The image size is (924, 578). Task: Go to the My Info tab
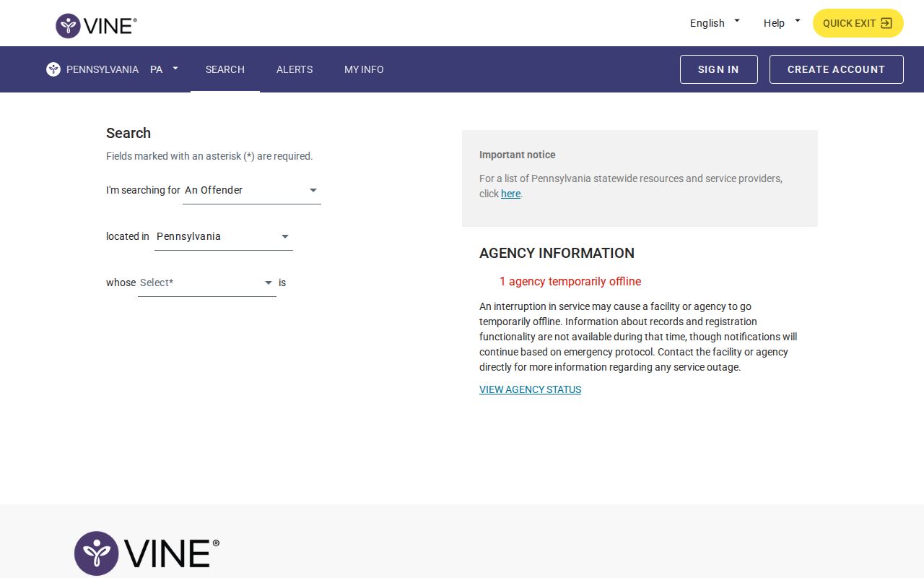coord(364,69)
